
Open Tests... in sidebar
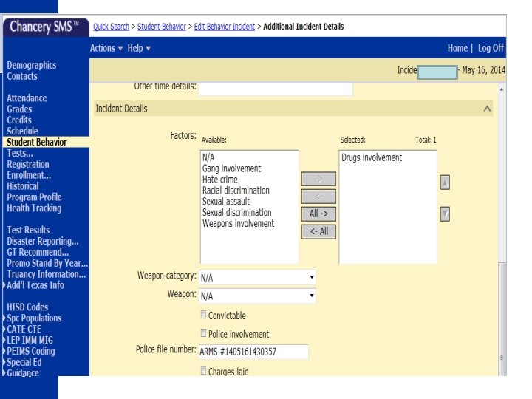pos(20,153)
